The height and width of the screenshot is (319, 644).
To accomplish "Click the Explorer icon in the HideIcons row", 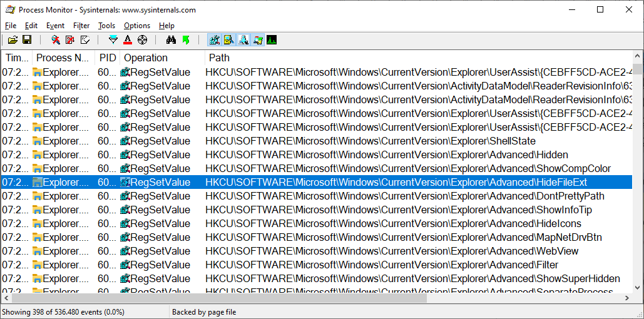I will pos(38,224).
